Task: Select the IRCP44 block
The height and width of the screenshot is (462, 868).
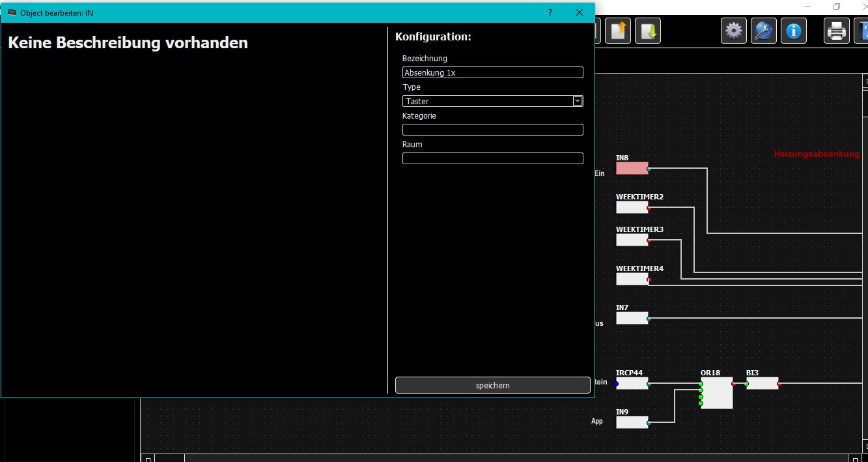Action: tap(632, 383)
